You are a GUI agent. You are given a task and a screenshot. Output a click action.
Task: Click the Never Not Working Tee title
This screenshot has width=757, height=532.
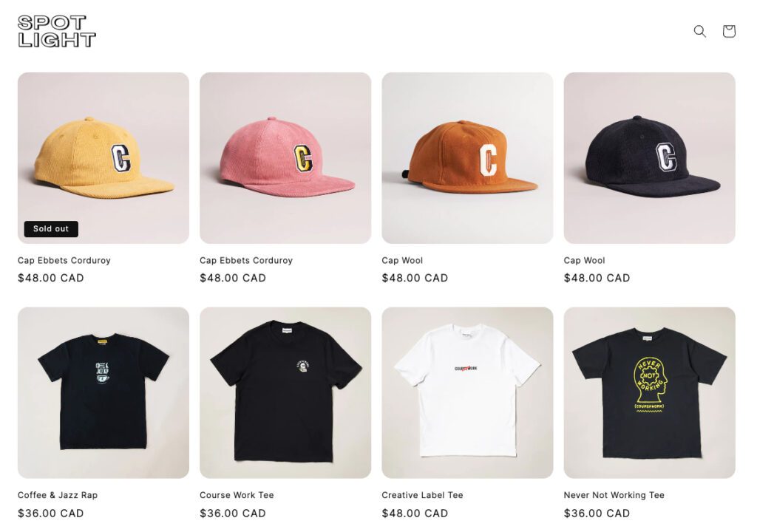tap(614, 495)
